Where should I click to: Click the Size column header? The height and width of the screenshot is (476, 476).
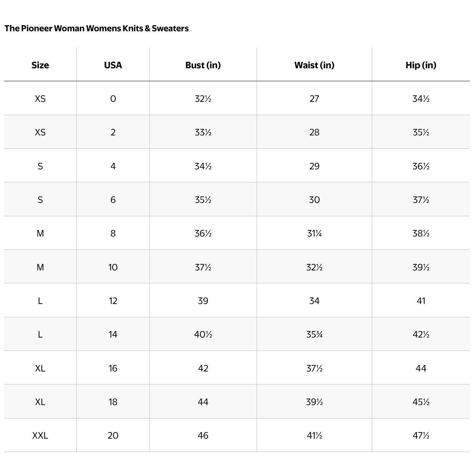click(x=40, y=65)
